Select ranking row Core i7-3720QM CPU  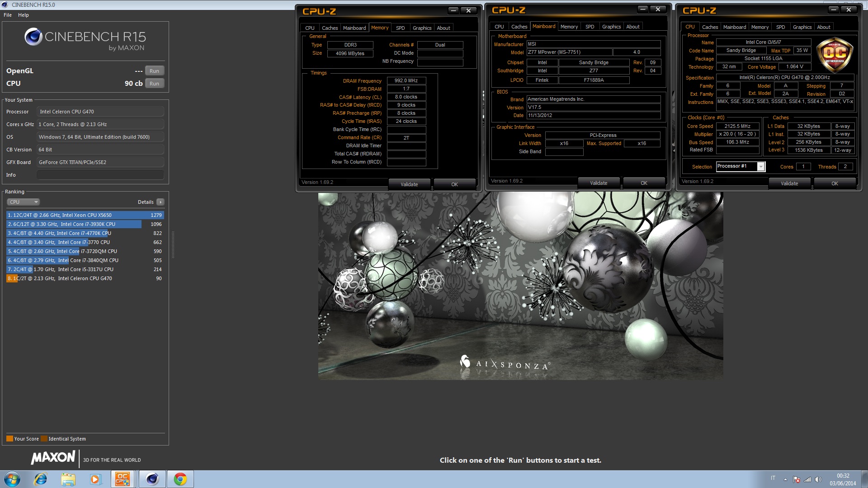(85, 251)
